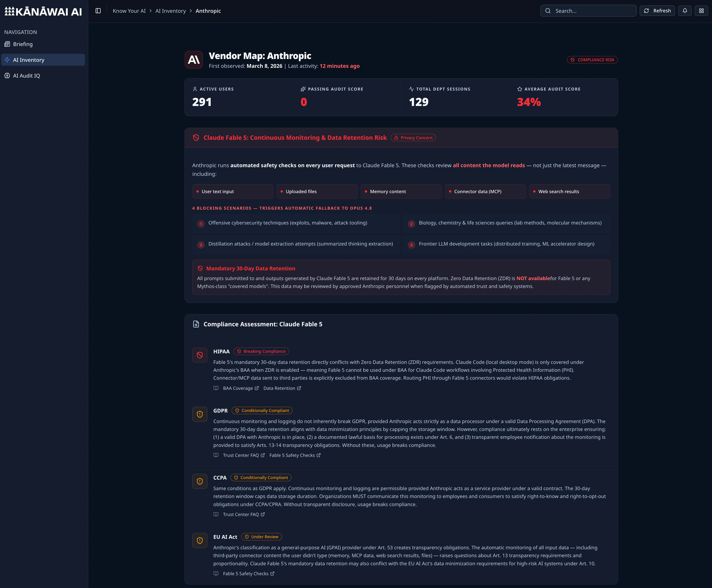Screen dimensions: 712x588
Task: Open Fable 5 Safety Checks under EU AI Act
Action: point(248,574)
